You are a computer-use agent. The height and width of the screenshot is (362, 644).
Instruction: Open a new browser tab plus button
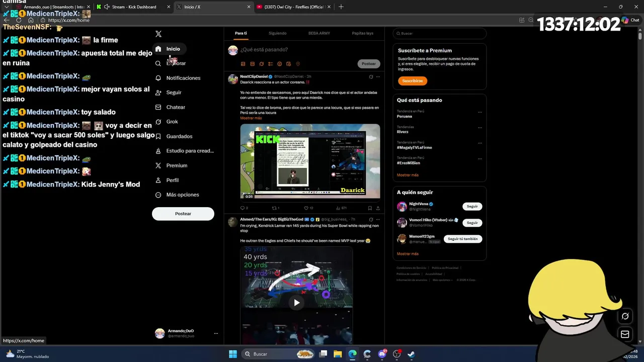pyautogui.click(x=341, y=7)
